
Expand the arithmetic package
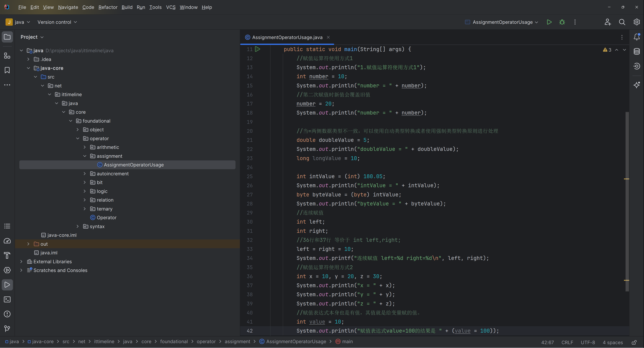click(x=84, y=147)
